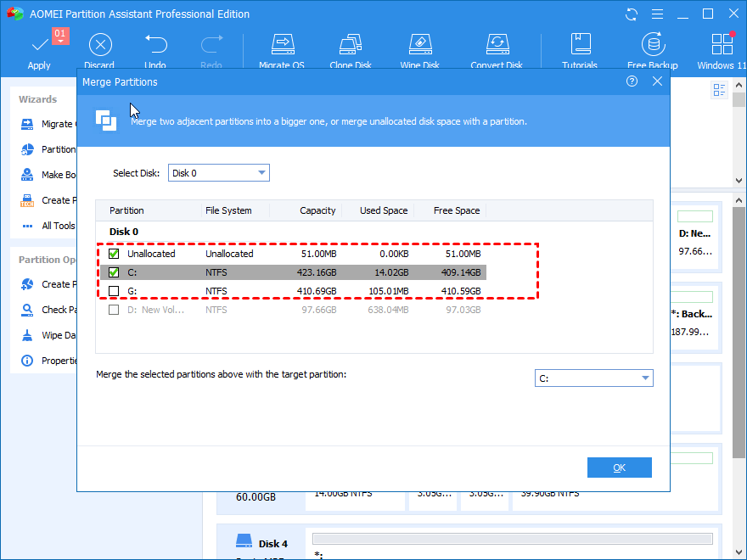Click the Wipe Data sidebar icon
Viewport: 747px width, 560px height.
[x=27, y=335]
